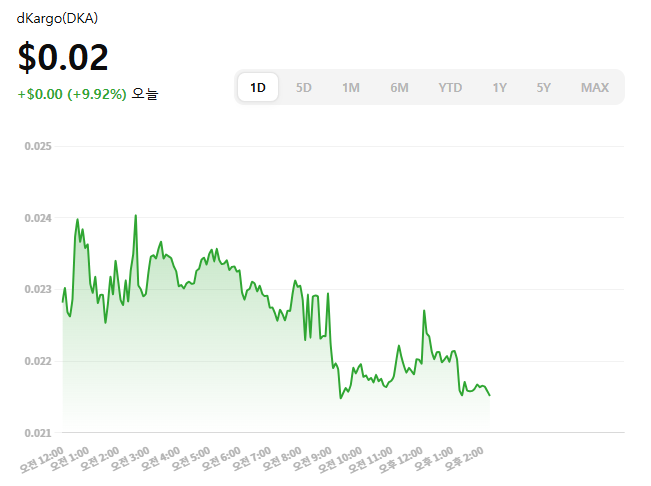Click the last data point of price line
Image resolution: width=651 pixels, height=486 pixels.
(x=490, y=395)
